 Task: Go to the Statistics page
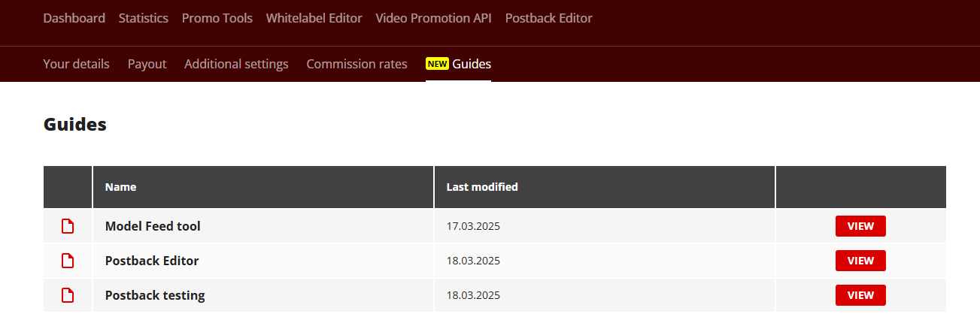144,18
